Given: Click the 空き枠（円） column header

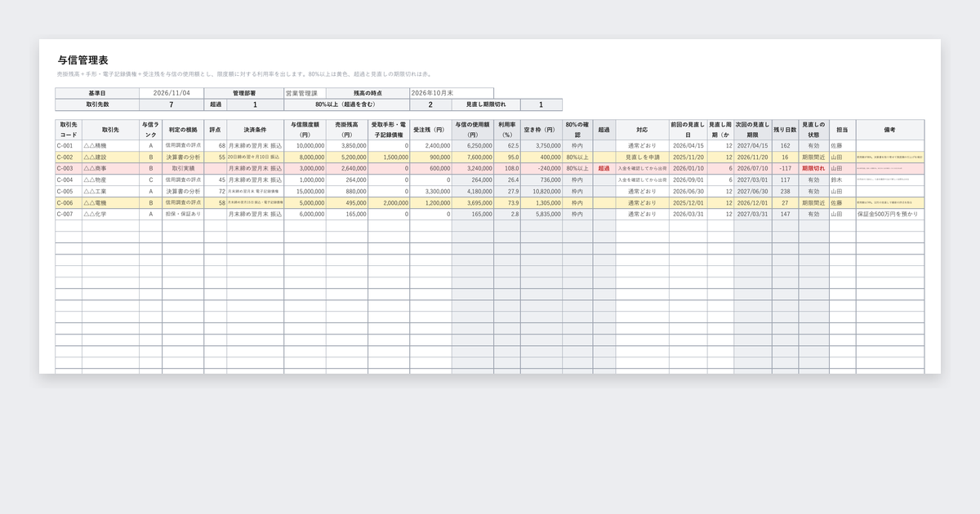Looking at the screenshot, I should pos(541,130).
